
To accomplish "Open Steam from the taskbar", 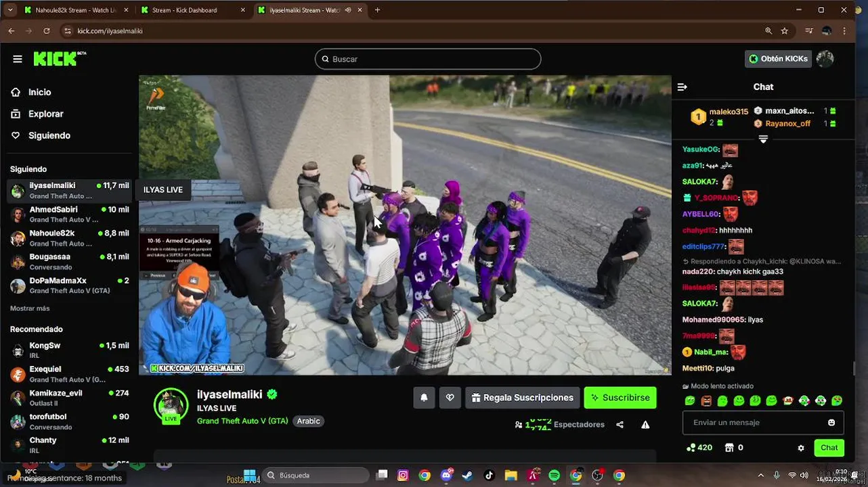I will [467, 476].
